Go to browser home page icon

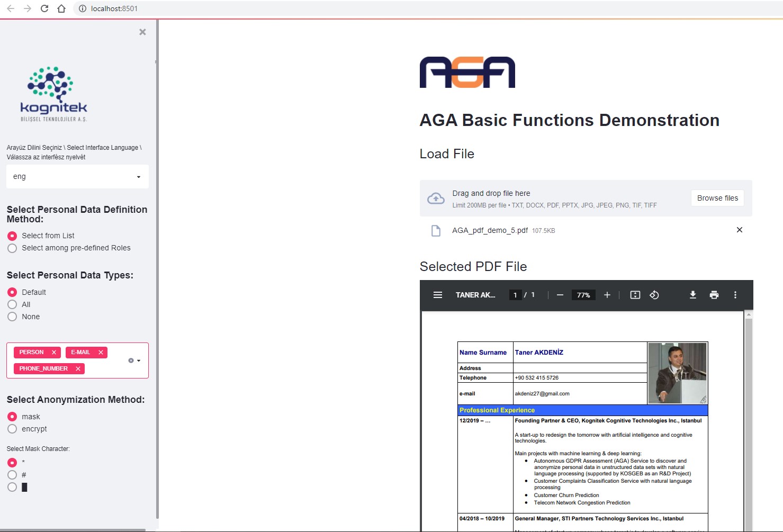(x=61, y=8)
